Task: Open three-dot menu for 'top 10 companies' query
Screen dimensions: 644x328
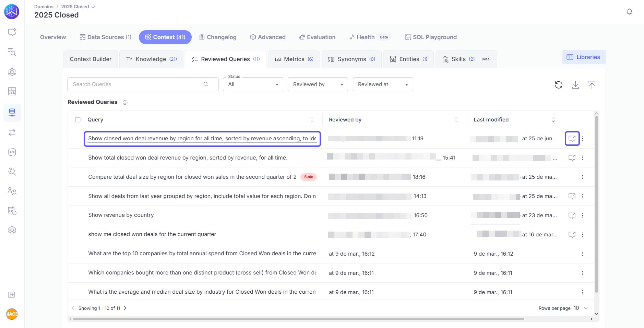Action: click(x=583, y=254)
